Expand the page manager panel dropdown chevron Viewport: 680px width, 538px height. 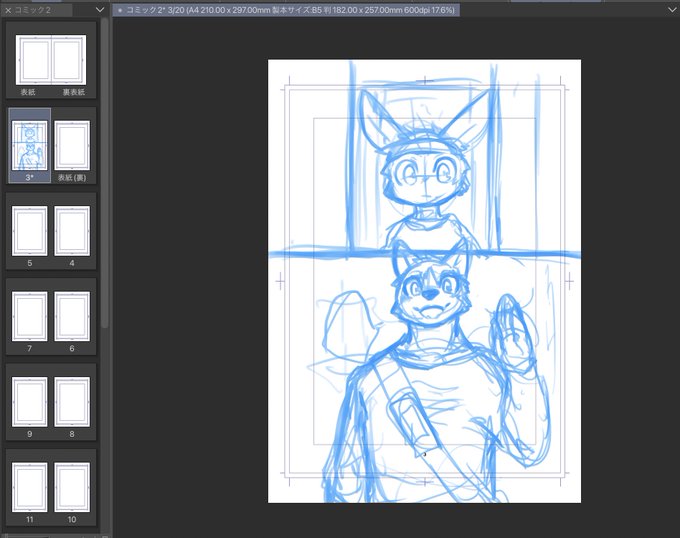tap(100, 10)
